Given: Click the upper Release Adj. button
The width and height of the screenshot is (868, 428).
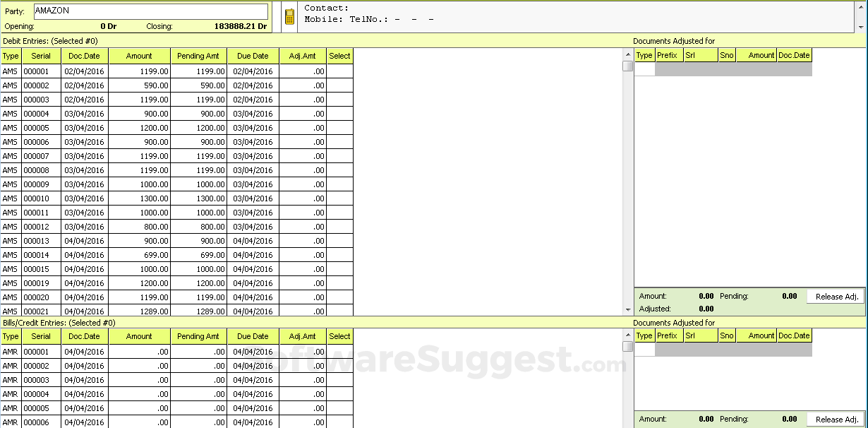Looking at the screenshot, I should (836, 296).
